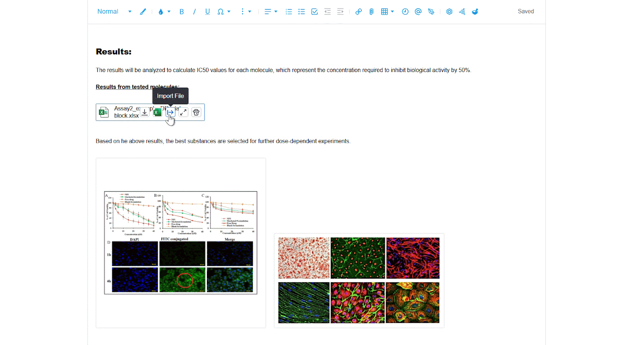Insert a checklist with the checkbox icon
The image size is (644, 345).
(314, 12)
